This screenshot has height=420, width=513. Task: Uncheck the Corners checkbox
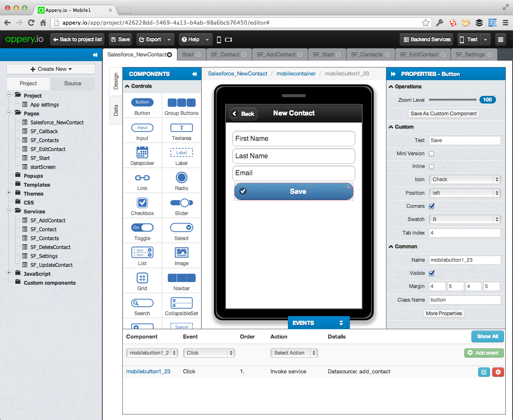431,206
